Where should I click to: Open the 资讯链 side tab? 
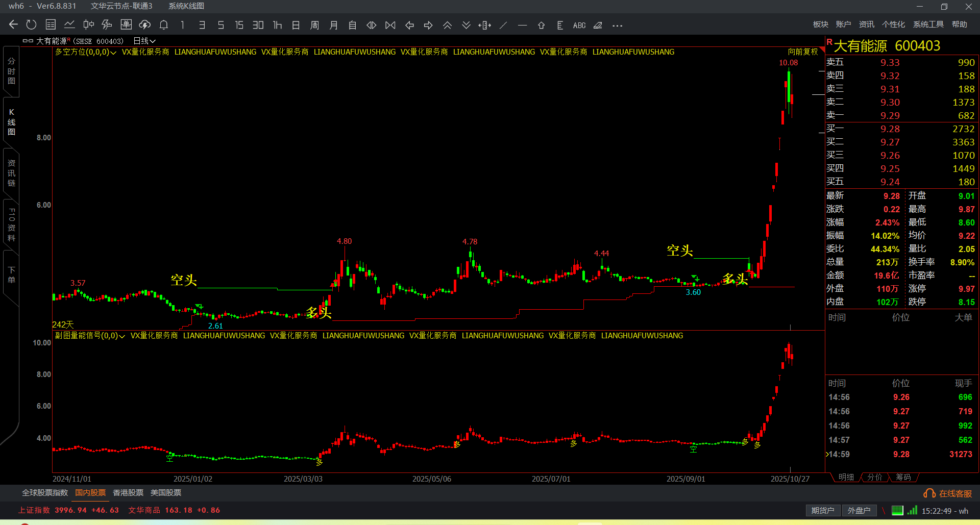[11, 173]
